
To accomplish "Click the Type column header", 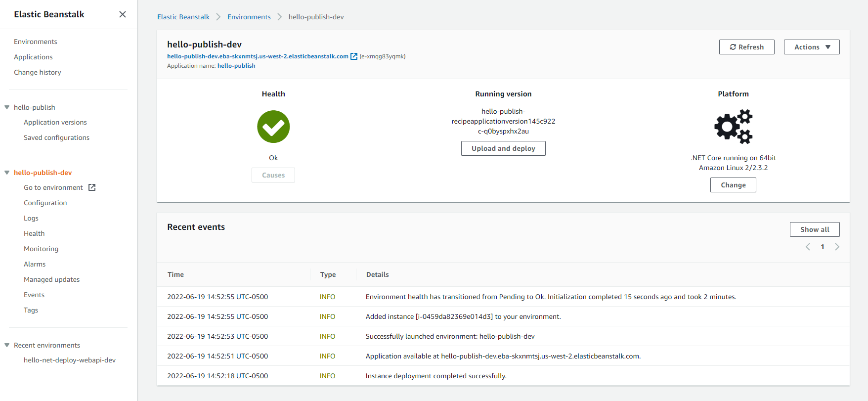I will coord(328,274).
